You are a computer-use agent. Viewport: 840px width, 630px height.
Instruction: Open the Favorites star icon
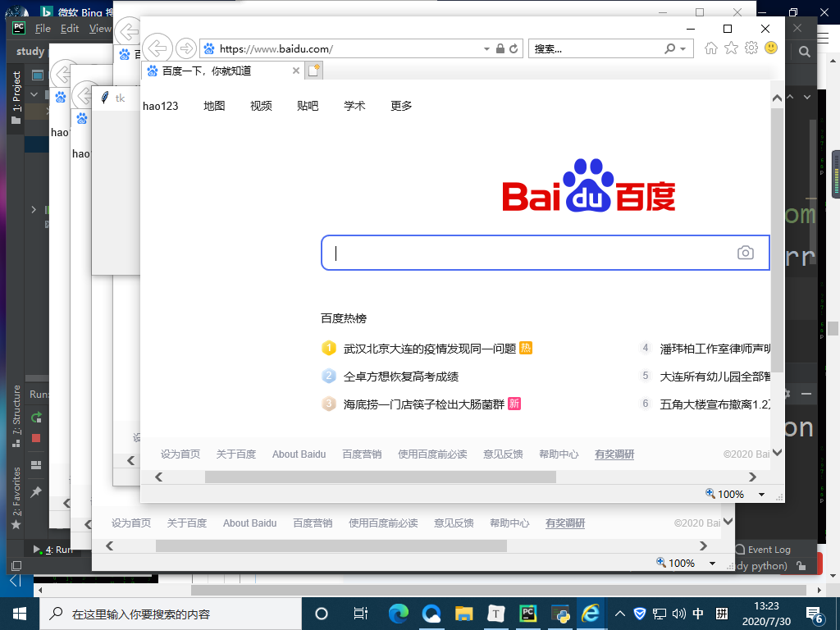[x=731, y=48]
